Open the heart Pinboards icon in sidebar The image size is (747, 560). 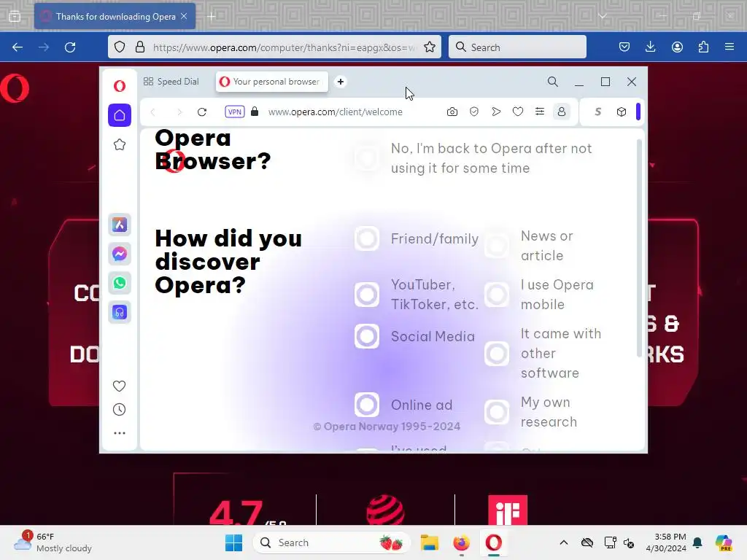119,386
